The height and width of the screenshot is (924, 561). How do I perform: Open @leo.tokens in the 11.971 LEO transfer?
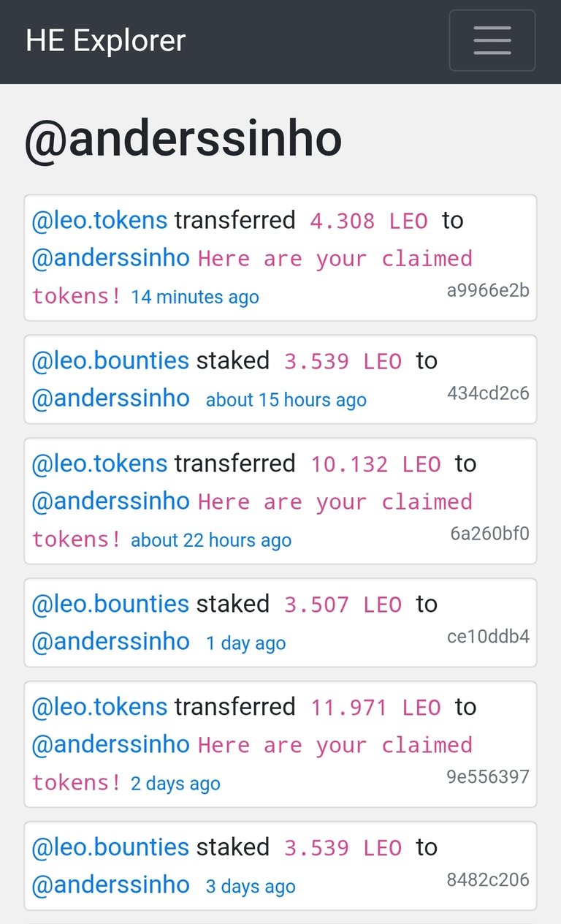99,707
